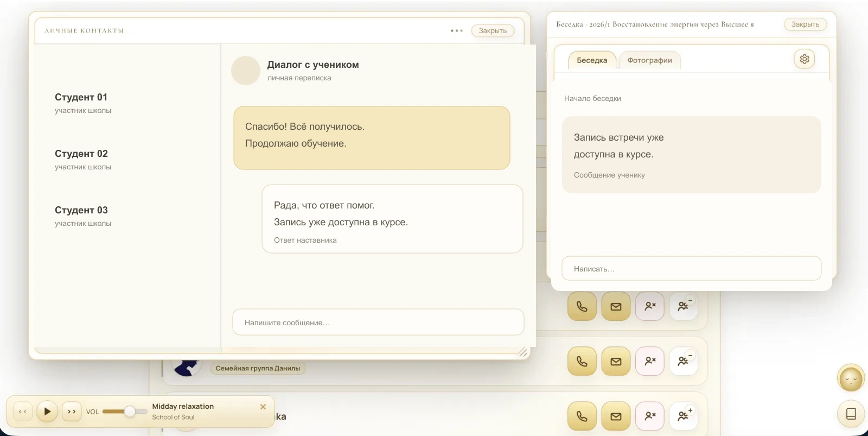This screenshot has height=436, width=868.
Task: Click the phone icon in the bottom contact row
Action: coord(582,416)
